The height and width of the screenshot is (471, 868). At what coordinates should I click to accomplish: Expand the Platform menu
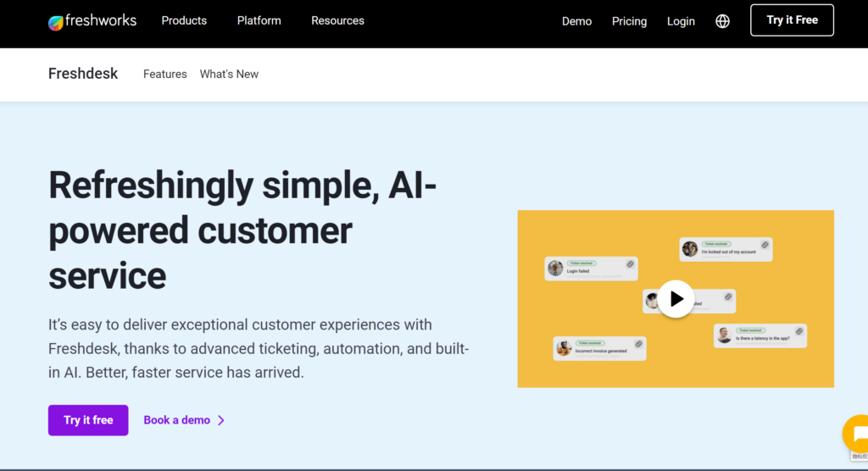pos(259,20)
